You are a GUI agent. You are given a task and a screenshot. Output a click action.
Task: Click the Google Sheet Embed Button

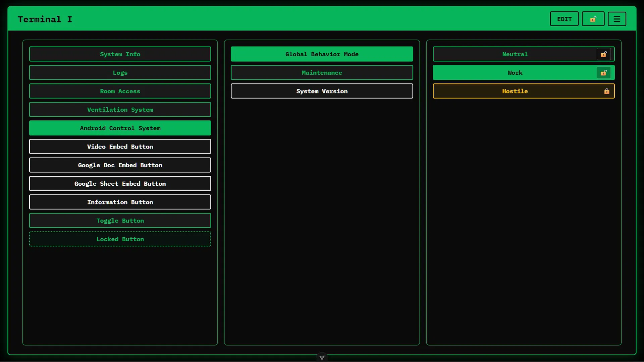click(120, 184)
